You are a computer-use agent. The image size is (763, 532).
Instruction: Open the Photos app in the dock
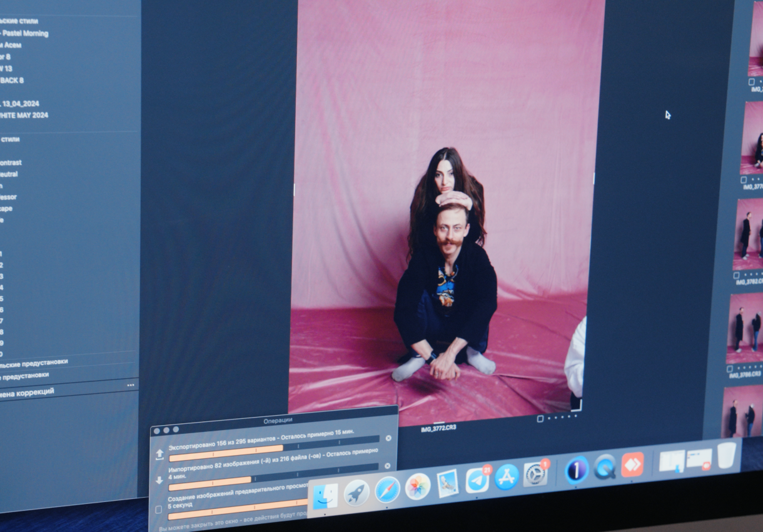pos(417,486)
